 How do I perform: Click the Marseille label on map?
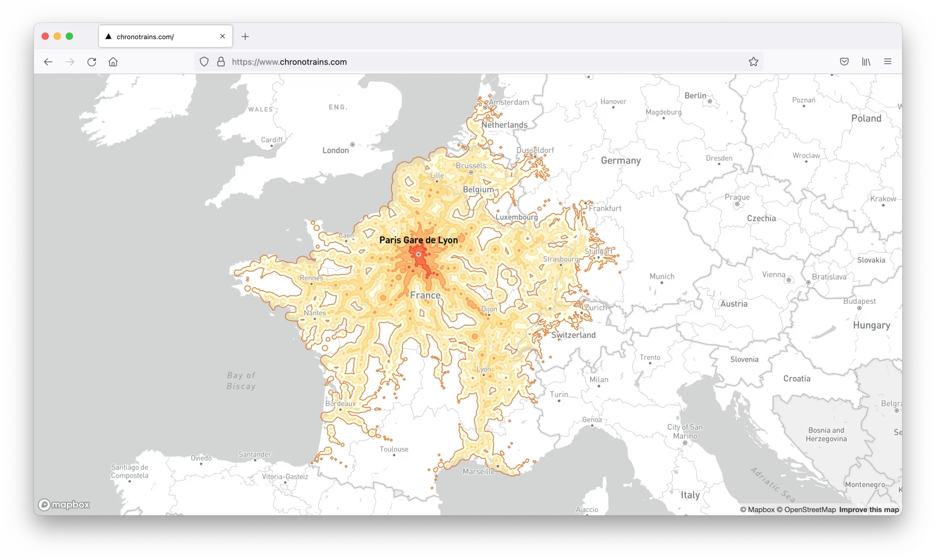[479, 471]
